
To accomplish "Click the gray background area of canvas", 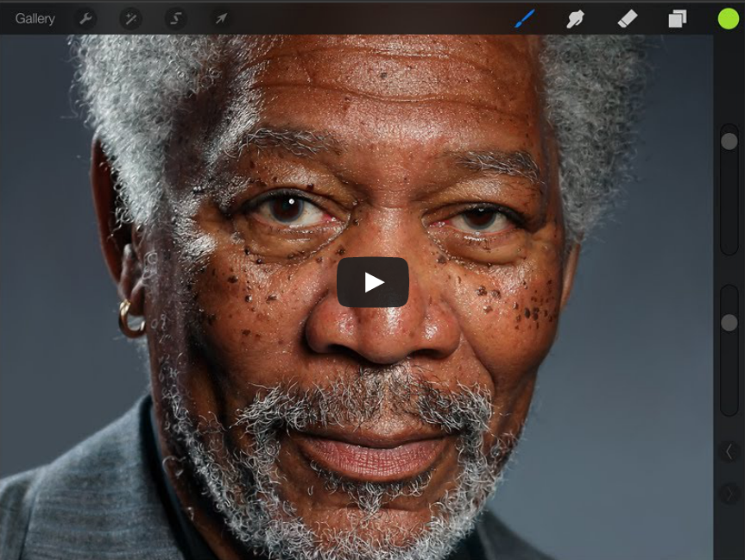I will pos(639,388).
